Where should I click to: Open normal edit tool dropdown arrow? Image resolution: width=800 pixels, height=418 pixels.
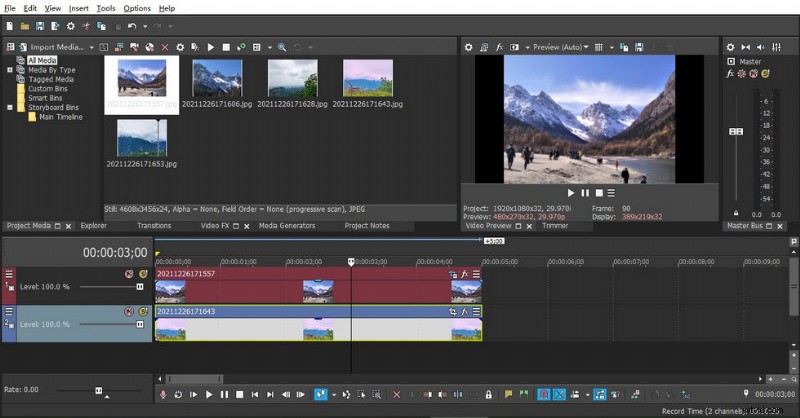click(334, 395)
